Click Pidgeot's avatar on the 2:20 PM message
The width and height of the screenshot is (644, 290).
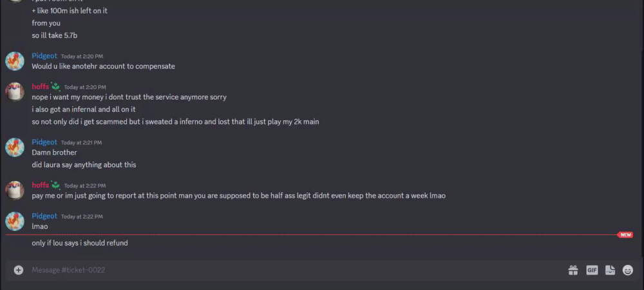click(15, 61)
